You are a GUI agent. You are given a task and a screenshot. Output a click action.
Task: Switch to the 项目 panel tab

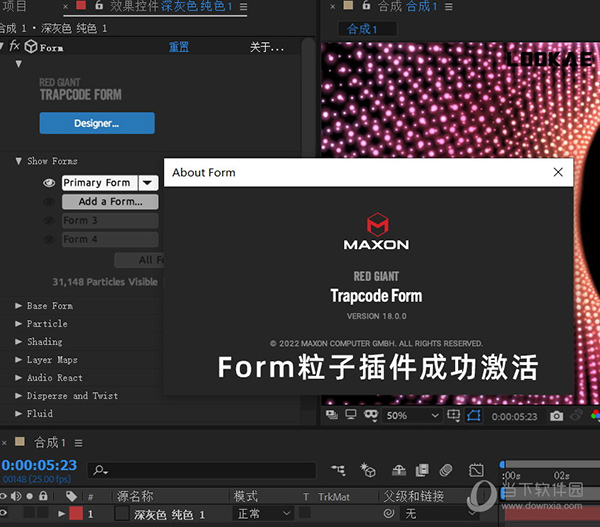[x=15, y=6]
